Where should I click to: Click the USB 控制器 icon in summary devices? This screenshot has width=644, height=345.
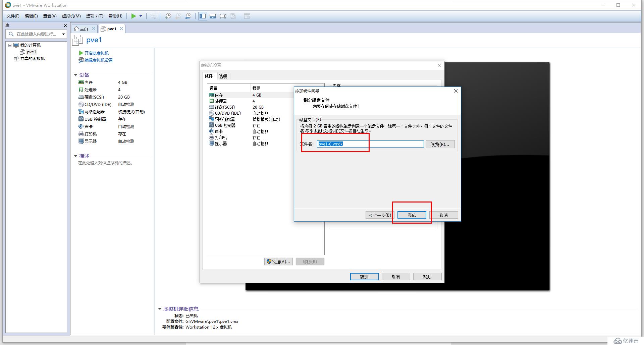[x=81, y=119]
